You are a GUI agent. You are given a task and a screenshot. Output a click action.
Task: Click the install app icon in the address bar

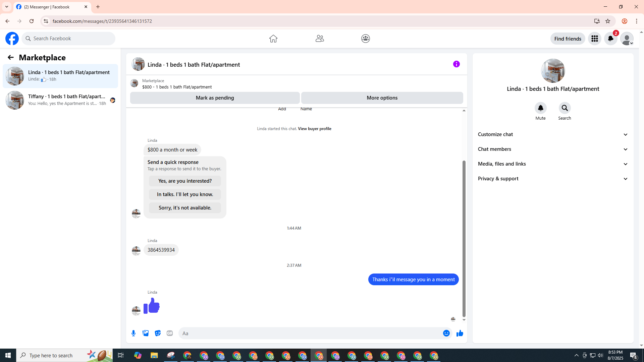[597, 21]
